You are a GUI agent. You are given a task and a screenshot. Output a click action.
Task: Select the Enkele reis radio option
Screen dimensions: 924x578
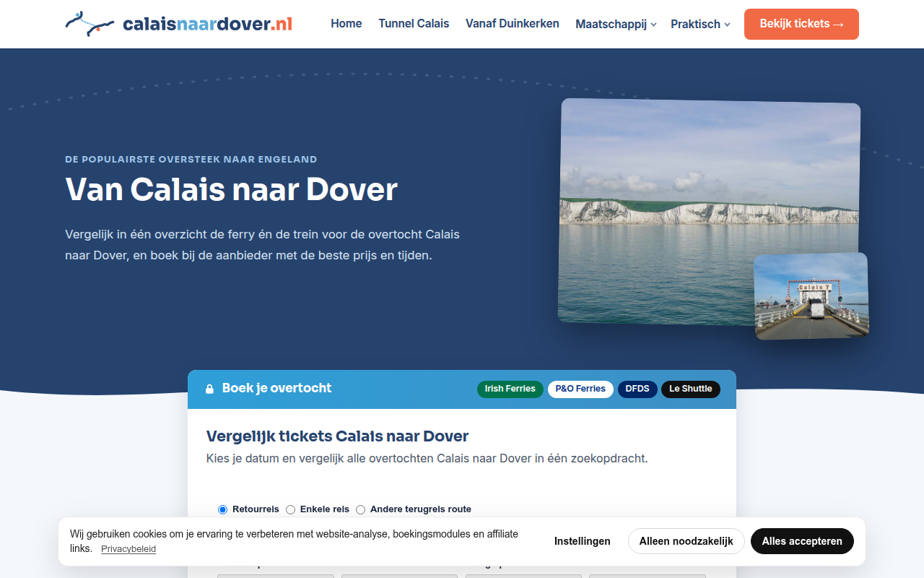tap(290, 509)
